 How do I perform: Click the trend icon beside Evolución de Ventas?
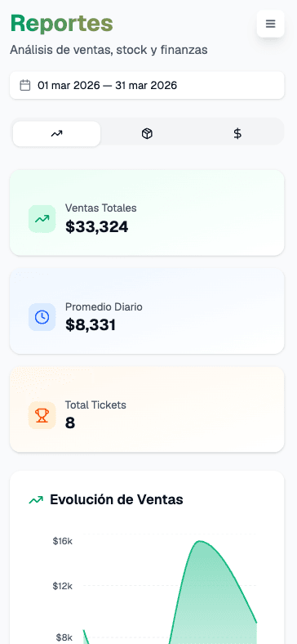[36, 500]
